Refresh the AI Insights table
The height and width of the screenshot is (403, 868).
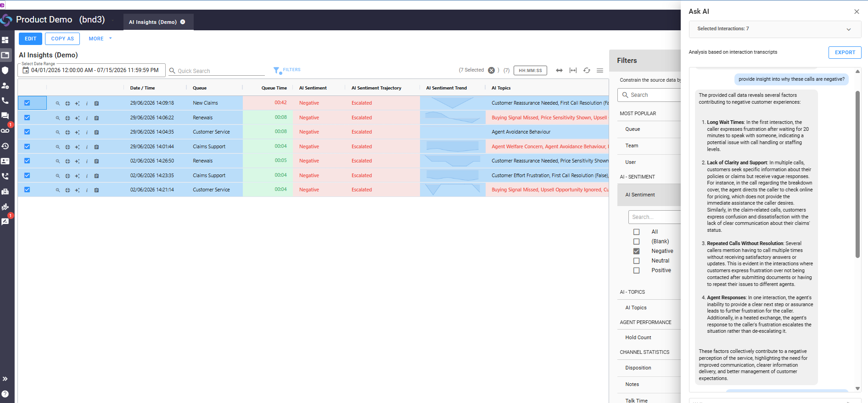pos(587,70)
